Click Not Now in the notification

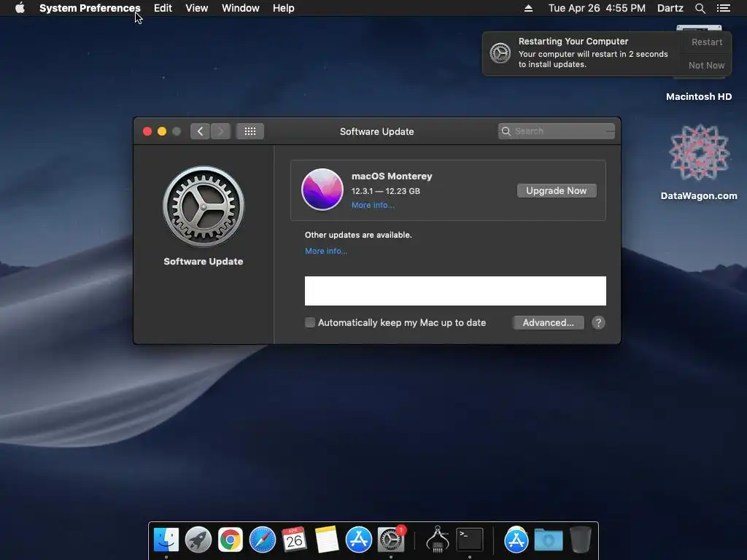[x=706, y=65]
